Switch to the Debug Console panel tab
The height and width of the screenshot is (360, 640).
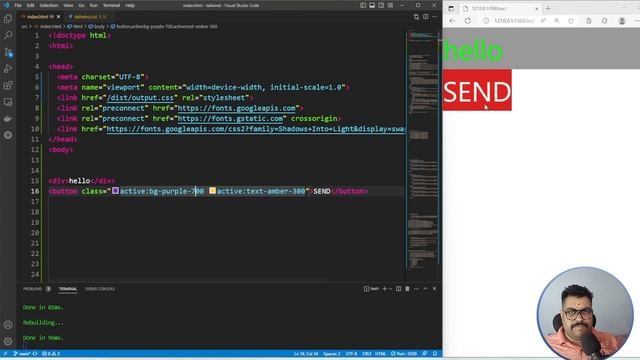coord(100,289)
